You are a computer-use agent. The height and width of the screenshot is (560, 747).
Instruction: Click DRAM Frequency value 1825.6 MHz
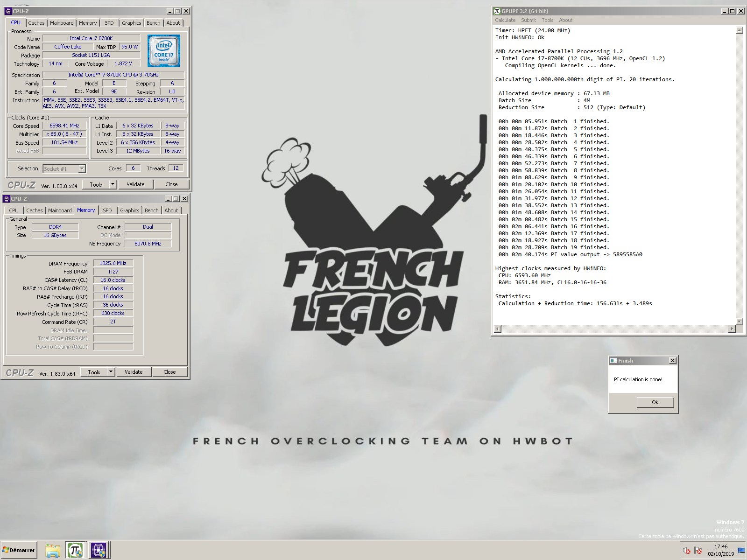[113, 263]
